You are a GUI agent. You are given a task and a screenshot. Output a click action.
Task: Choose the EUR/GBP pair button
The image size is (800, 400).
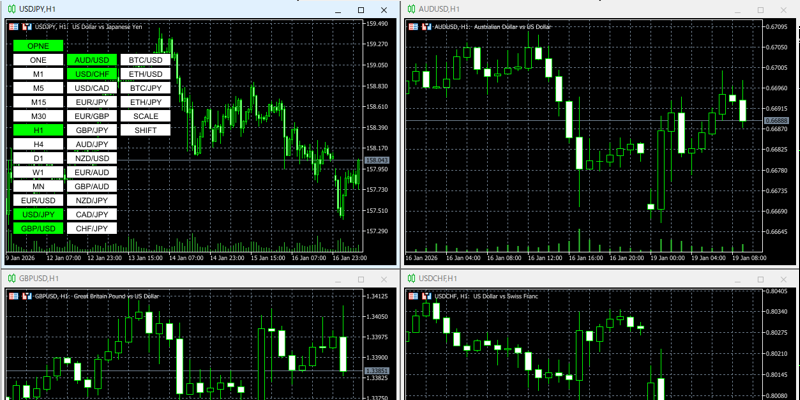point(92,116)
